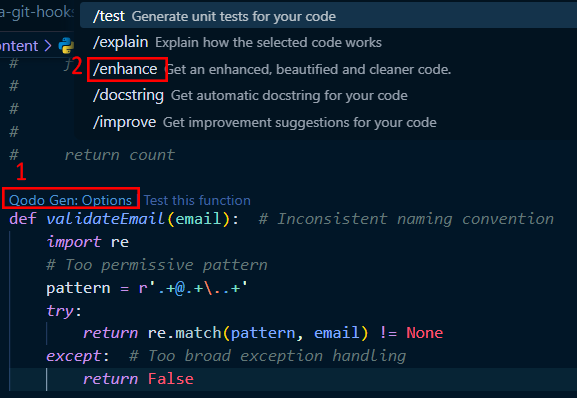
Task: Click the '# Too permissive pattern' comment
Action: pyautogui.click(x=157, y=265)
